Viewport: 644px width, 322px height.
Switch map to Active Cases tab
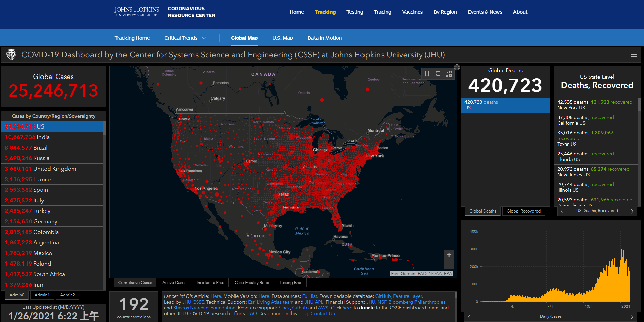point(174,283)
